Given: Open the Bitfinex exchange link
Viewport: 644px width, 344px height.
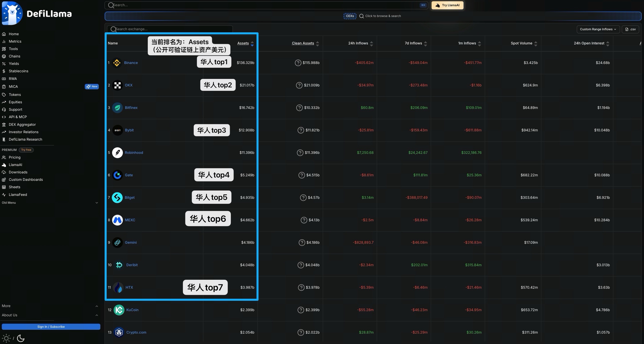Looking at the screenshot, I should [x=131, y=108].
